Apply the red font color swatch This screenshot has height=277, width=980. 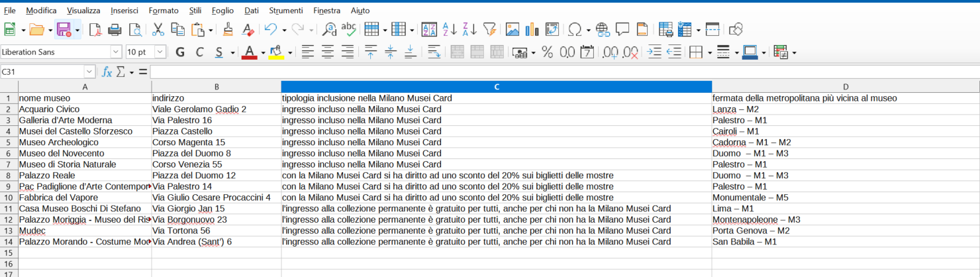249,52
